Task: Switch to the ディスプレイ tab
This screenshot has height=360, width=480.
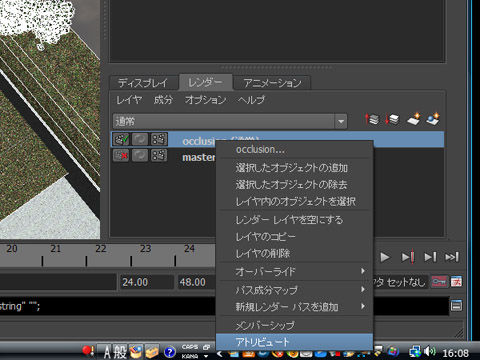Action: (x=143, y=83)
